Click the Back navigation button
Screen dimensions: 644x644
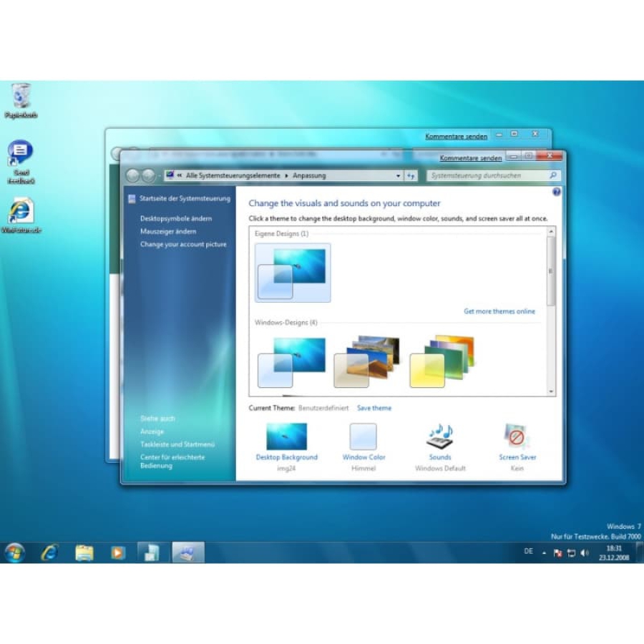(x=133, y=176)
